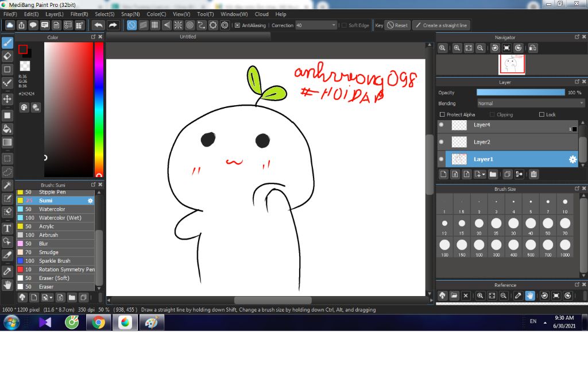Click the rainbow hue slider bar
Image resolution: width=588 pixels, height=380 pixels.
click(99, 109)
